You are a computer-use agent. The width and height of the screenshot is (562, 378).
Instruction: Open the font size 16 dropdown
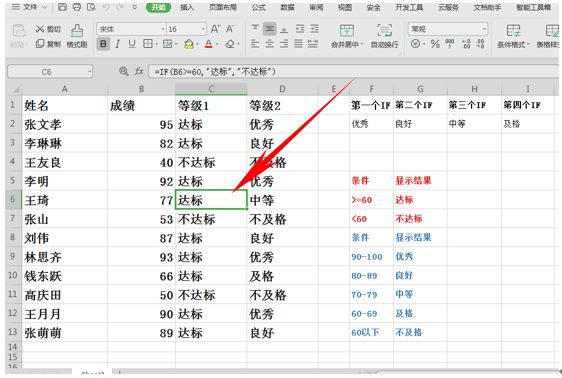203,29
